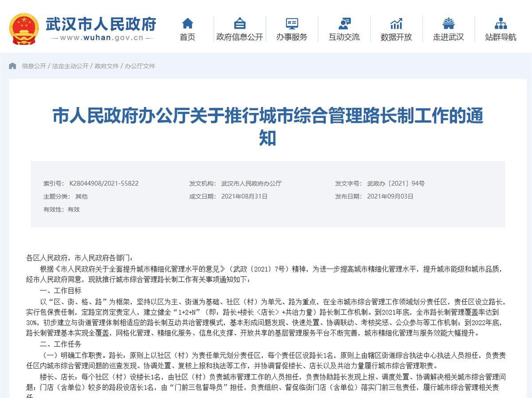The image size is (532, 398).
Task: Click the 办公厅文件 breadcrumb link
Action: tap(140, 66)
